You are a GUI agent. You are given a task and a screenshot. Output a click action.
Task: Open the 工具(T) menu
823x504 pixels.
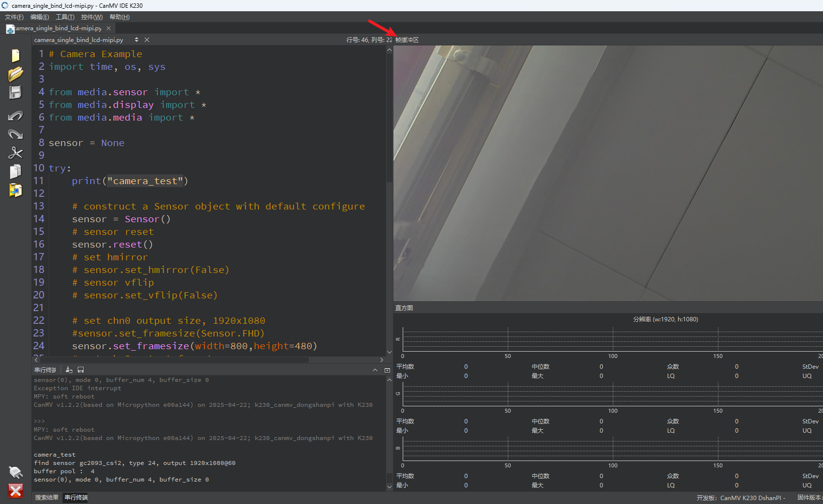pos(65,17)
